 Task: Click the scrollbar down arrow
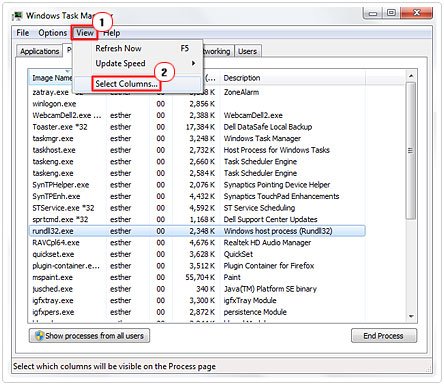click(x=411, y=316)
